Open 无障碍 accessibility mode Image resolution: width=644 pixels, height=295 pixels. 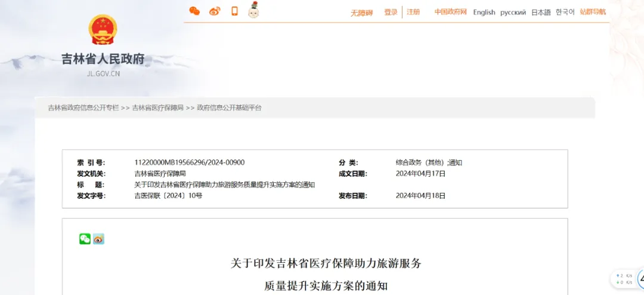click(x=361, y=13)
